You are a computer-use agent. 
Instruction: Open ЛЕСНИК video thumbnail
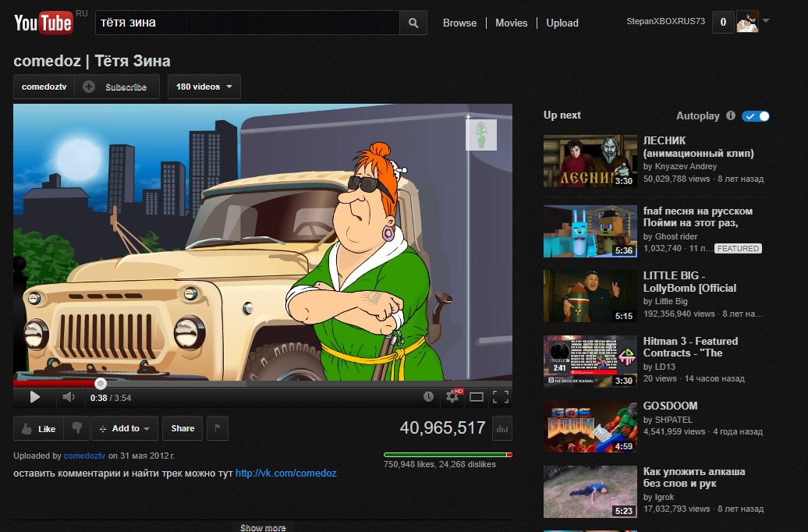590,161
